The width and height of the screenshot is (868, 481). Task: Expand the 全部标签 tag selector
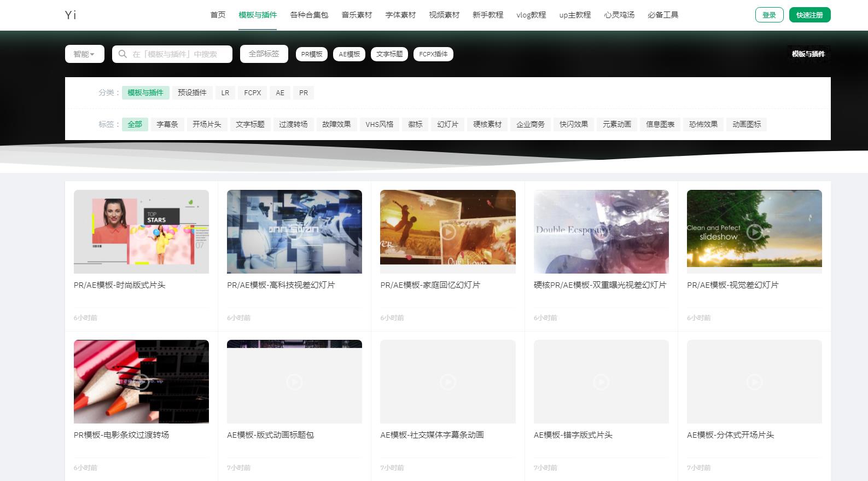point(264,54)
